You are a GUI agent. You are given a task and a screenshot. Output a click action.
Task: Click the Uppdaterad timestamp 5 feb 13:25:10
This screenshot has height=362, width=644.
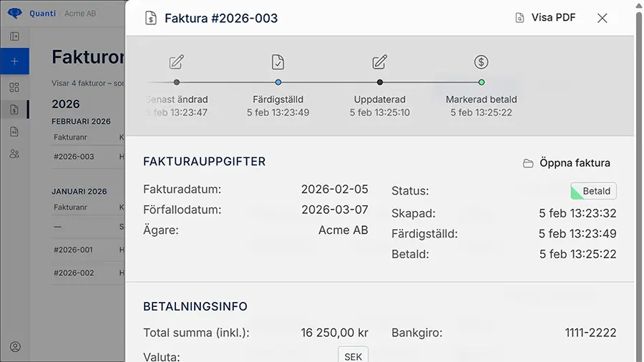[x=379, y=112]
